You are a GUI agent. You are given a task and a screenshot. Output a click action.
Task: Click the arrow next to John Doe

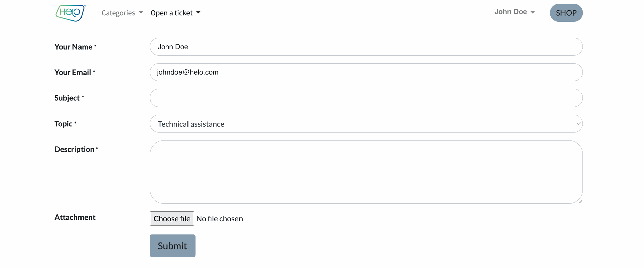point(533,12)
